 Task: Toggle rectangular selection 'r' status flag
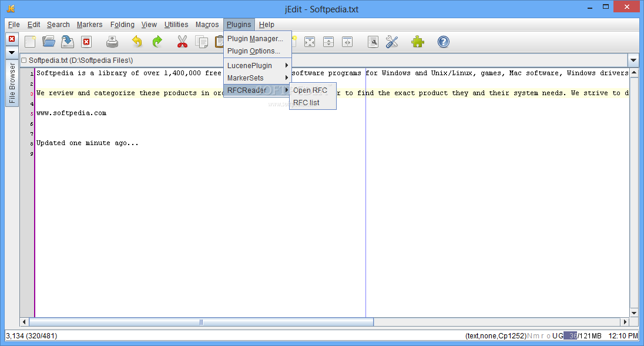542,336
